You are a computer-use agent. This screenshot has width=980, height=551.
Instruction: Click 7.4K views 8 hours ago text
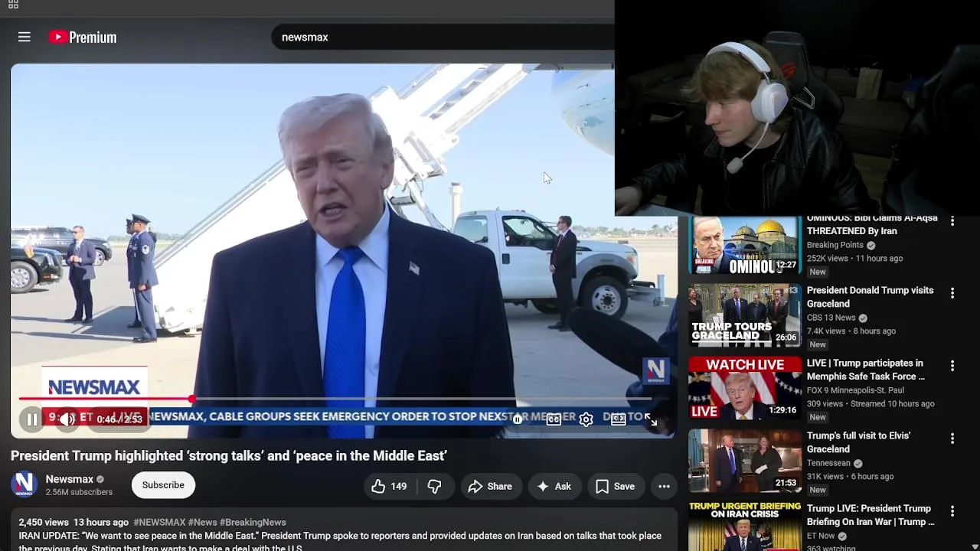click(851, 331)
